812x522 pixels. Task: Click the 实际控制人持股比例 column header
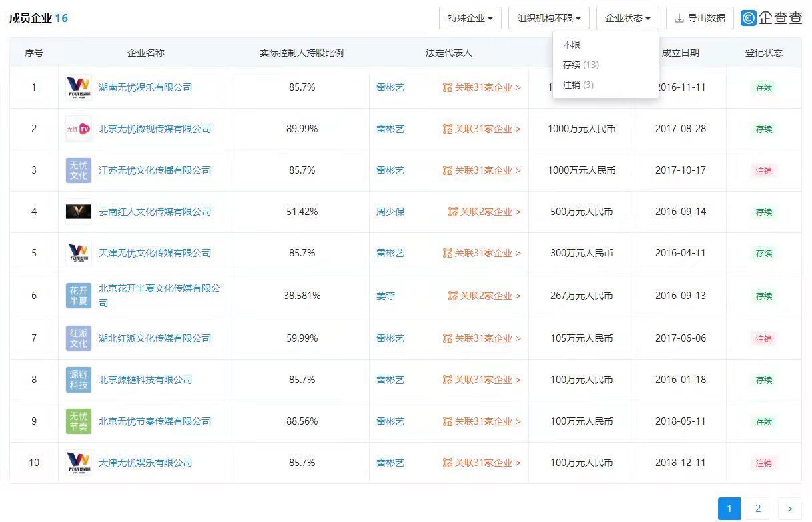click(x=302, y=53)
